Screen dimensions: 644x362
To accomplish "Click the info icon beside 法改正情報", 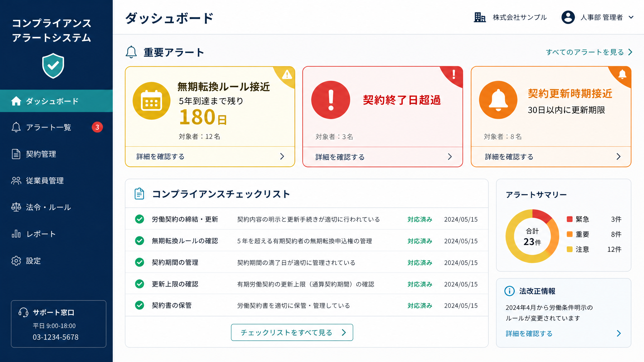I will tap(509, 291).
